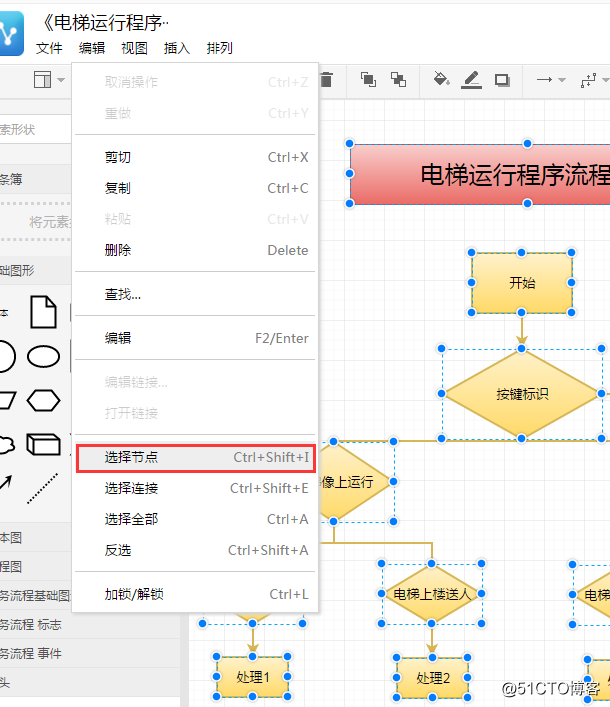Choose 反选 from the edit menu
The height and width of the screenshot is (707, 610).
[x=195, y=551]
